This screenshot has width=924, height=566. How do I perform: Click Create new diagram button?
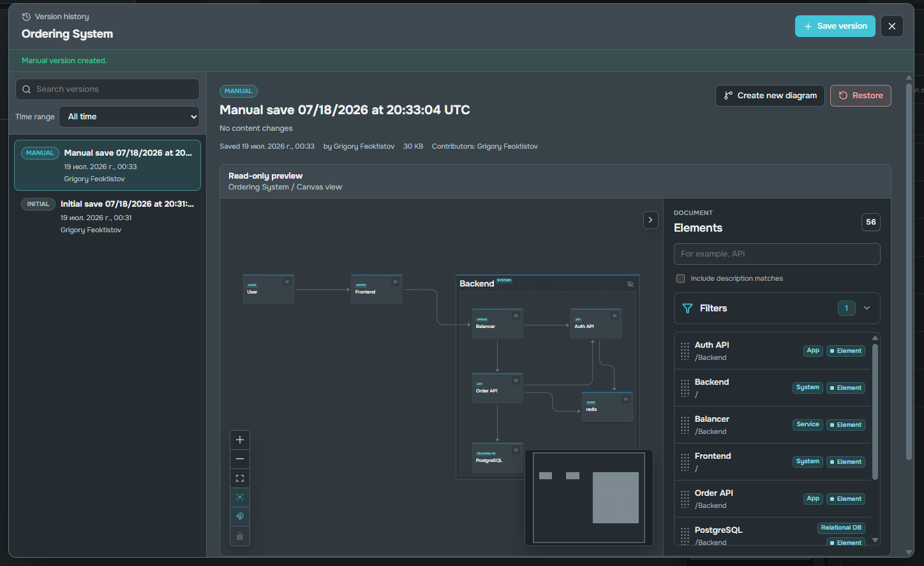point(770,96)
